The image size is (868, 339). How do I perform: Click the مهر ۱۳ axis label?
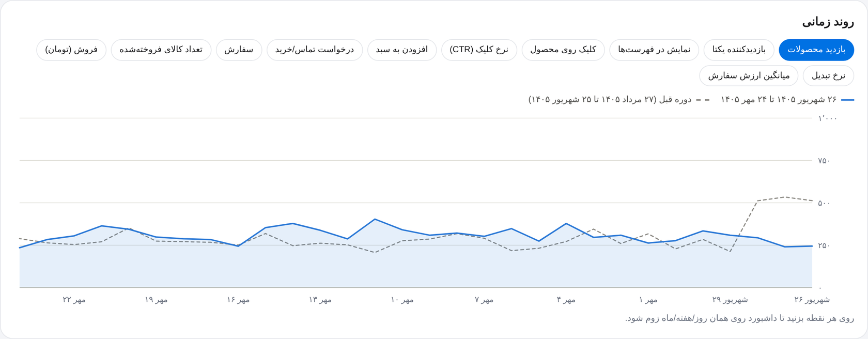click(320, 300)
